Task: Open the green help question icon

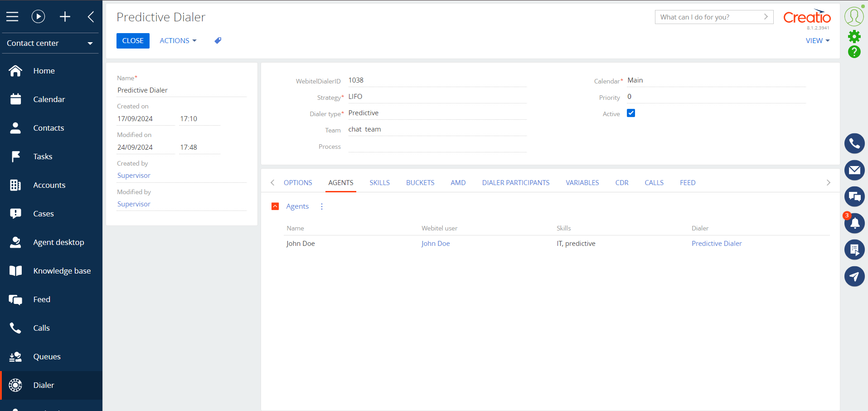Action: (854, 52)
